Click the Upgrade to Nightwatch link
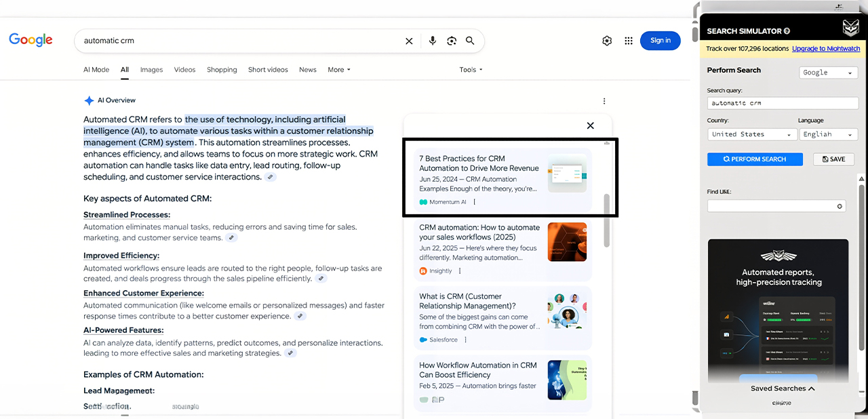868x419 pixels. pyautogui.click(x=825, y=49)
